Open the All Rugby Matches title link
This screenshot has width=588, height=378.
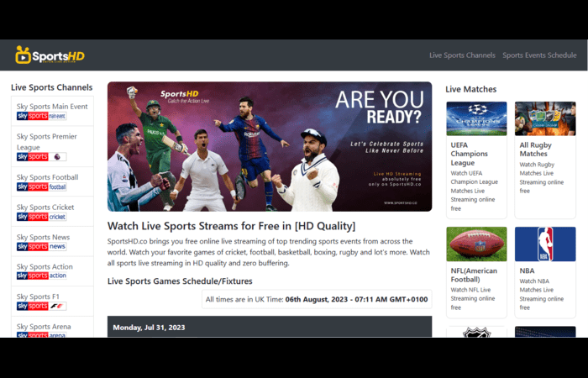tap(536, 150)
